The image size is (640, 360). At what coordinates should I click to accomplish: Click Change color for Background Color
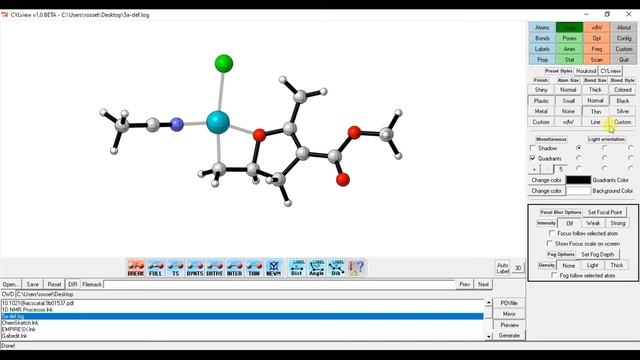(x=546, y=191)
